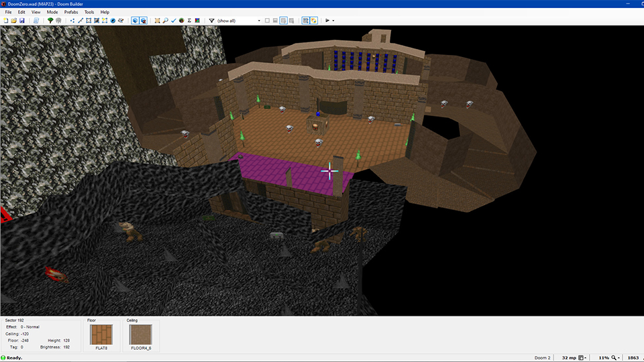Open the Help menu

[x=105, y=12]
